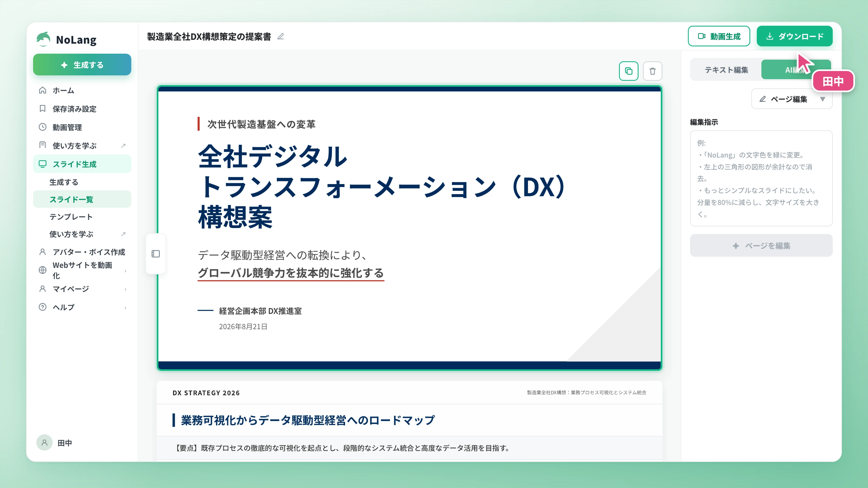Viewport: 868px width, 488px height.
Task: Click the slide monitor icon for スライド生成
Action: tap(43, 164)
